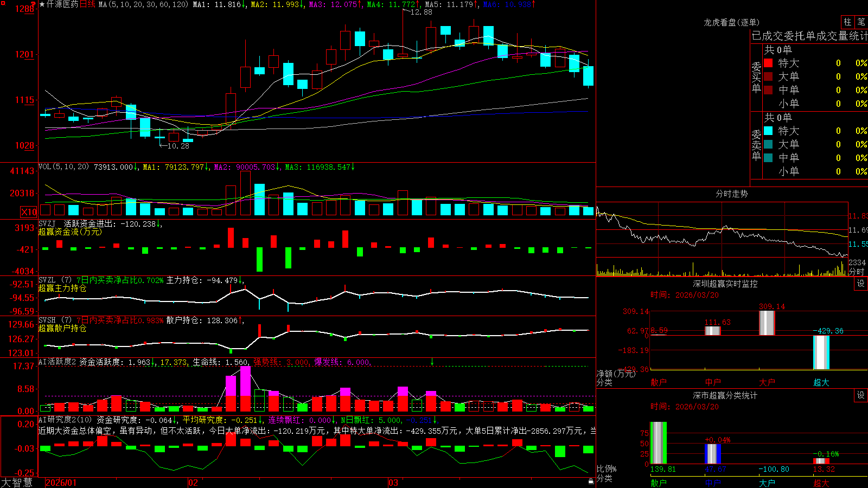Click the 大户 bar showing 309.14

(x=767, y=323)
